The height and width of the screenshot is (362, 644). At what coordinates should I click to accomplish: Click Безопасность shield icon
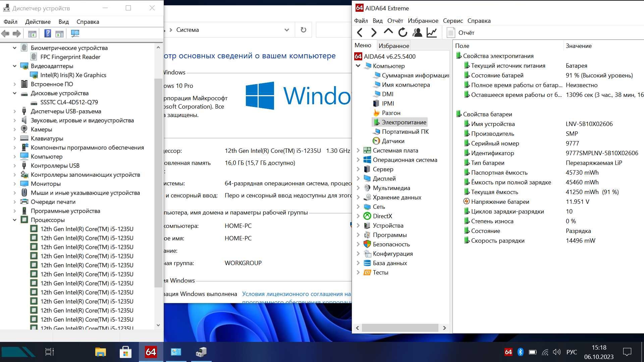click(x=367, y=244)
